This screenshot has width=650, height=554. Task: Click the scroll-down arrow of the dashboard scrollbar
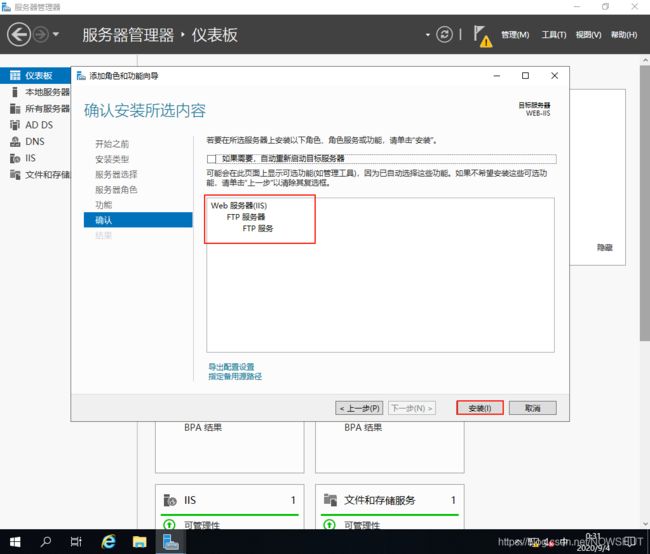645,524
